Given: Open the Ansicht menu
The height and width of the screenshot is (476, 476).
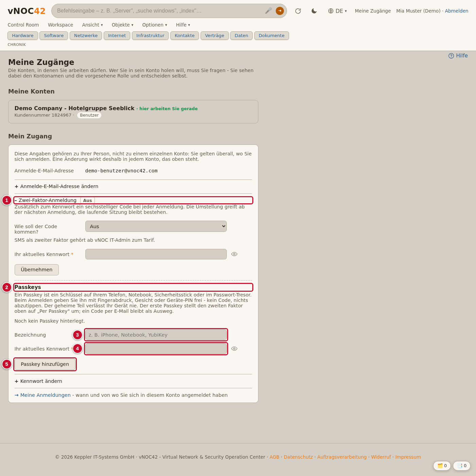Looking at the screenshot, I should 92,25.
